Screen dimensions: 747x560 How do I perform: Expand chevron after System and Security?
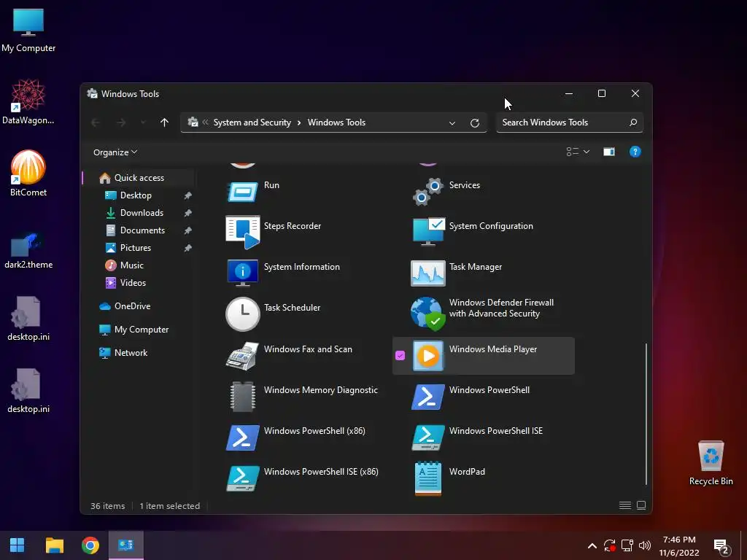tap(299, 122)
